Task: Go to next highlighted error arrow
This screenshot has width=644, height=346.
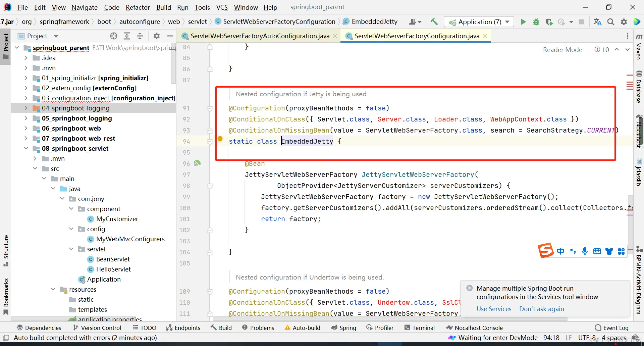Action: (628, 50)
